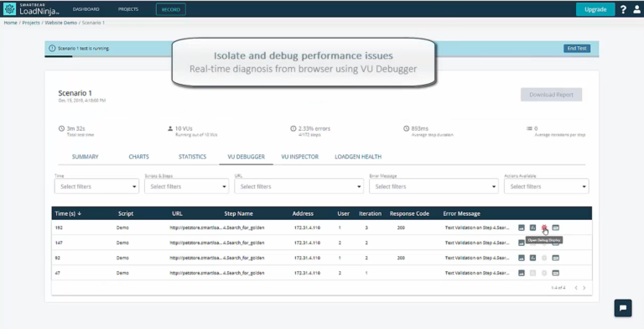Click the Download Report button

pos(551,95)
